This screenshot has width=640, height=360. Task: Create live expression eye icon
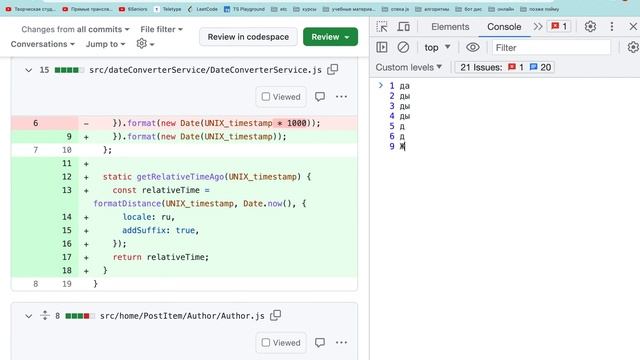(x=473, y=47)
